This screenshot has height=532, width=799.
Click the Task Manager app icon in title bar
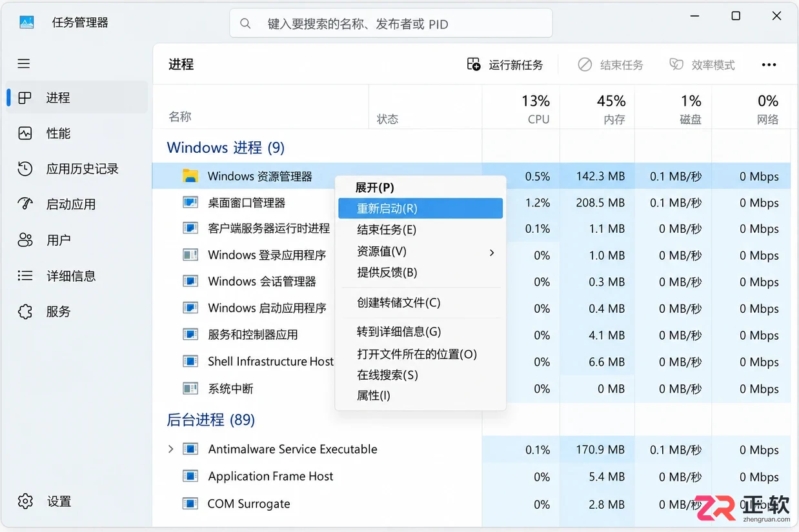point(26,23)
